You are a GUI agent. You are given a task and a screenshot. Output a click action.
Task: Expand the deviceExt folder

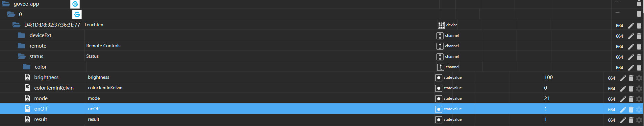coord(21,35)
